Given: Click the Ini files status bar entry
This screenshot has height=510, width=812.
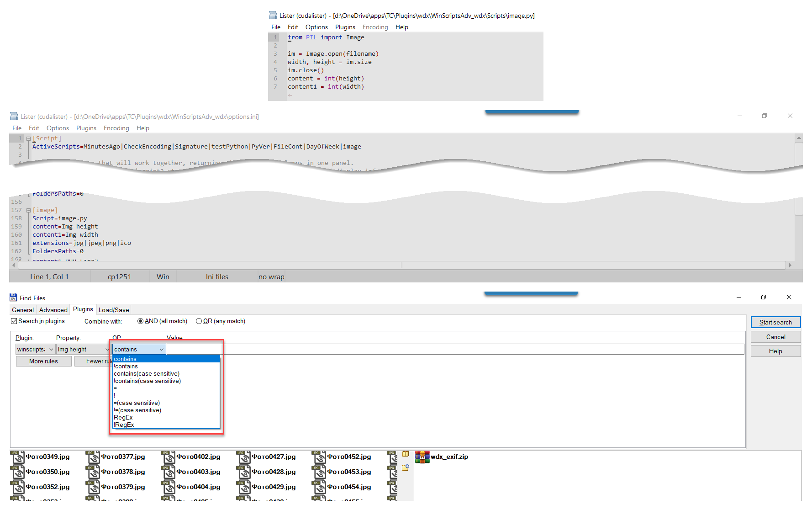Looking at the screenshot, I should click(x=217, y=276).
